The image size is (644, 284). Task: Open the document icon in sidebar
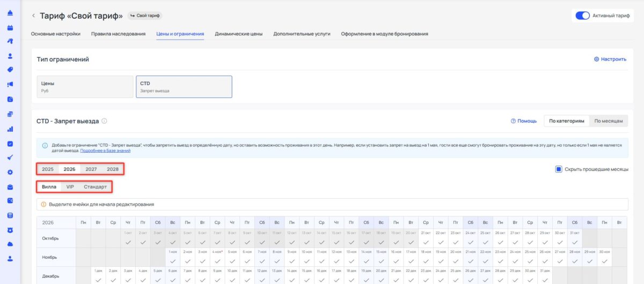(10, 99)
